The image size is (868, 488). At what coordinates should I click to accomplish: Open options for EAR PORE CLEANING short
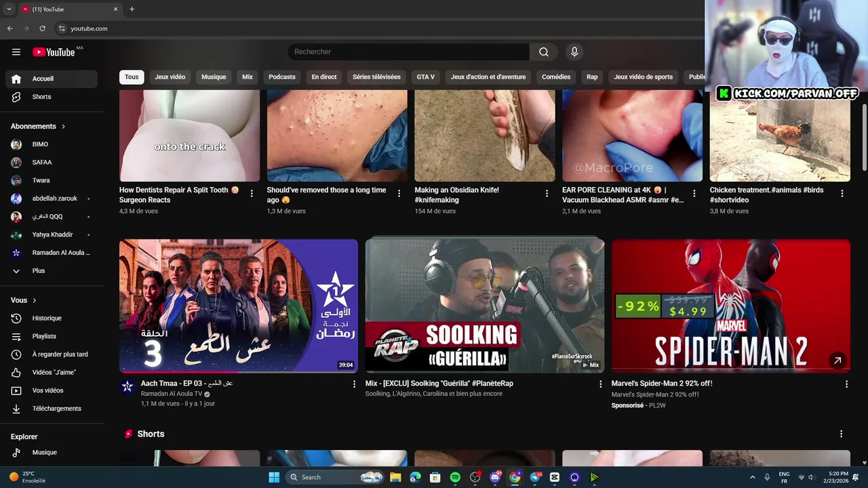694,194
